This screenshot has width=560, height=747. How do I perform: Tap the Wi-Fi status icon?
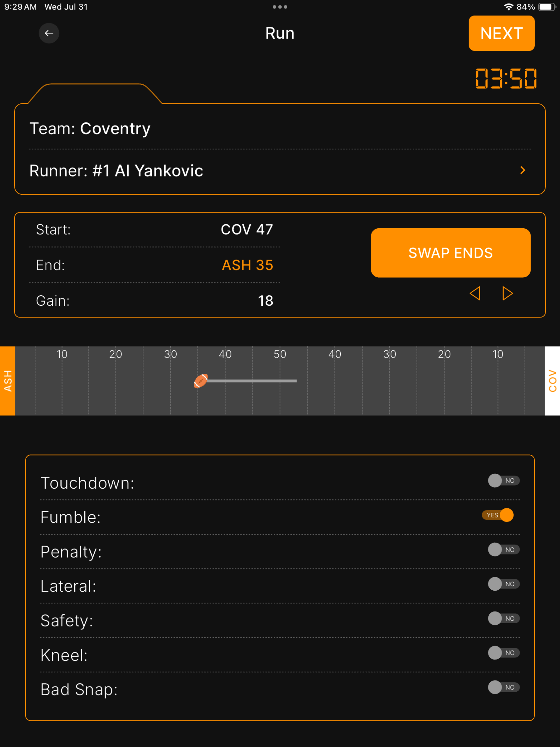click(x=508, y=7)
